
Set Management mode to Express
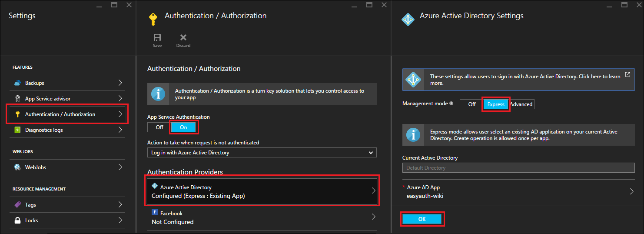click(x=496, y=104)
